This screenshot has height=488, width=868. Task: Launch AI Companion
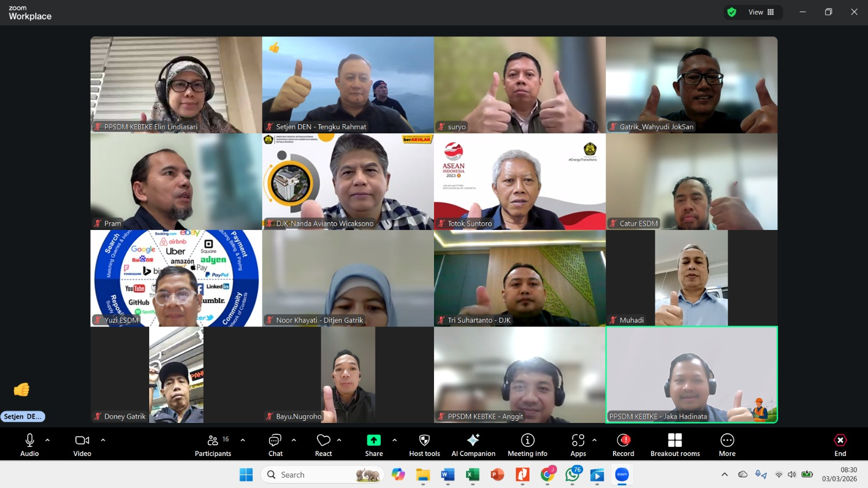473,445
